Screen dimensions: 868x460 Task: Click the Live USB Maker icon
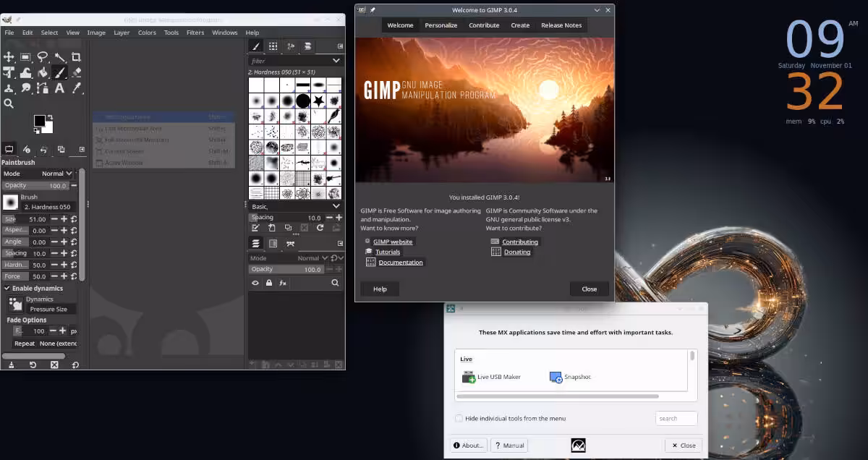[469, 377]
